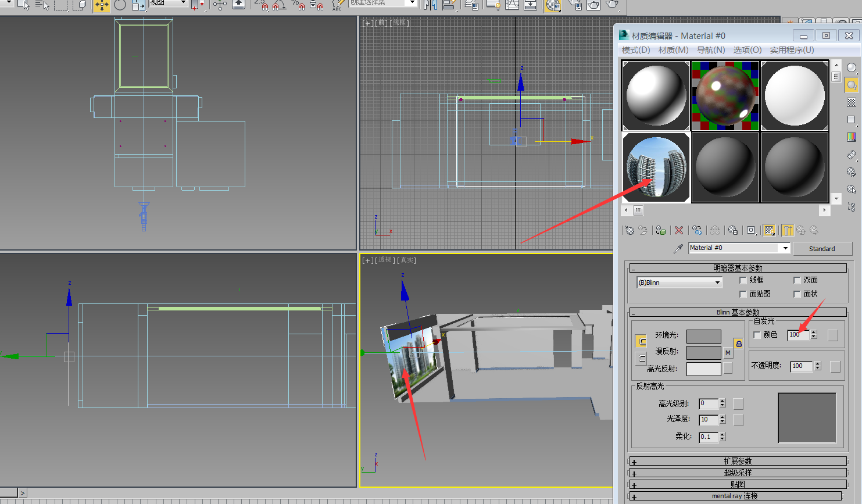The width and height of the screenshot is (862, 504).
Task: Toggle Show Shaded Material in Viewport icon
Action: point(769,231)
